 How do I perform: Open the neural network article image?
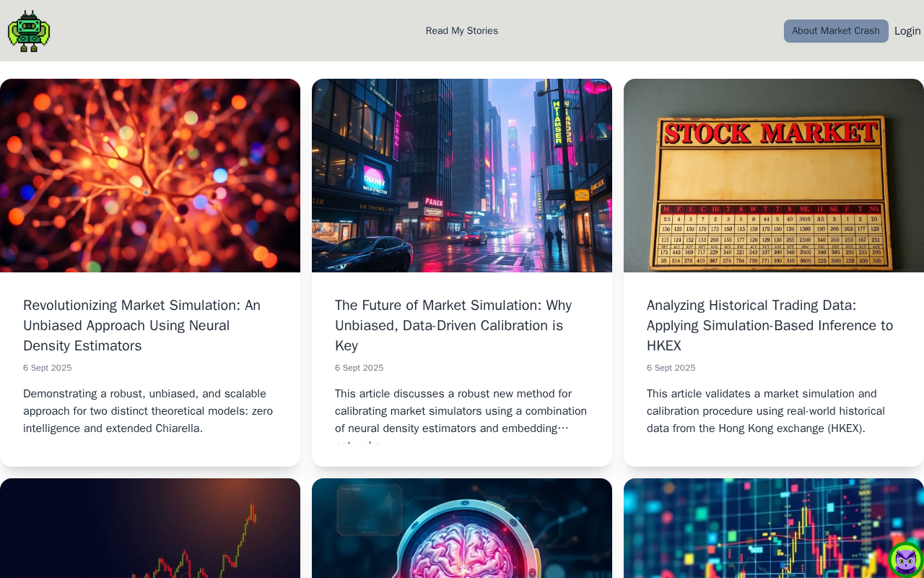(150, 176)
